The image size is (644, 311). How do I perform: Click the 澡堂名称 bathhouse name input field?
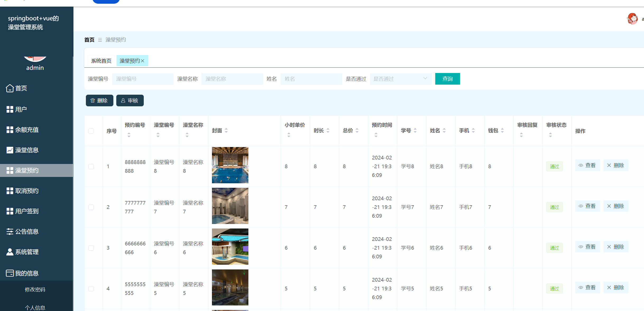(x=232, y=79)
